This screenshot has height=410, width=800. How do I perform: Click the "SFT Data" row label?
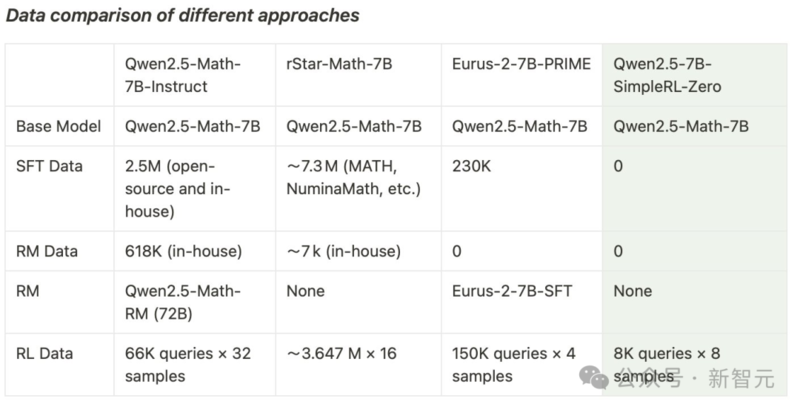(49, 166)
